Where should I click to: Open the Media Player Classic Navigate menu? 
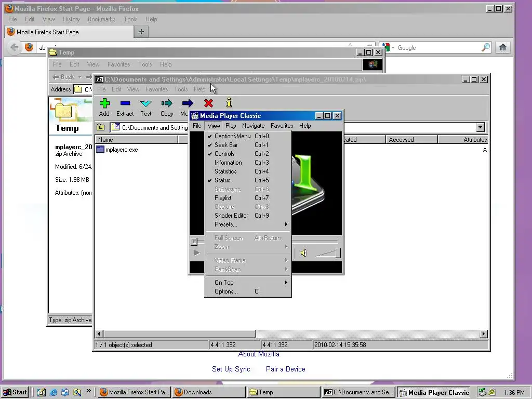point(253,126)
